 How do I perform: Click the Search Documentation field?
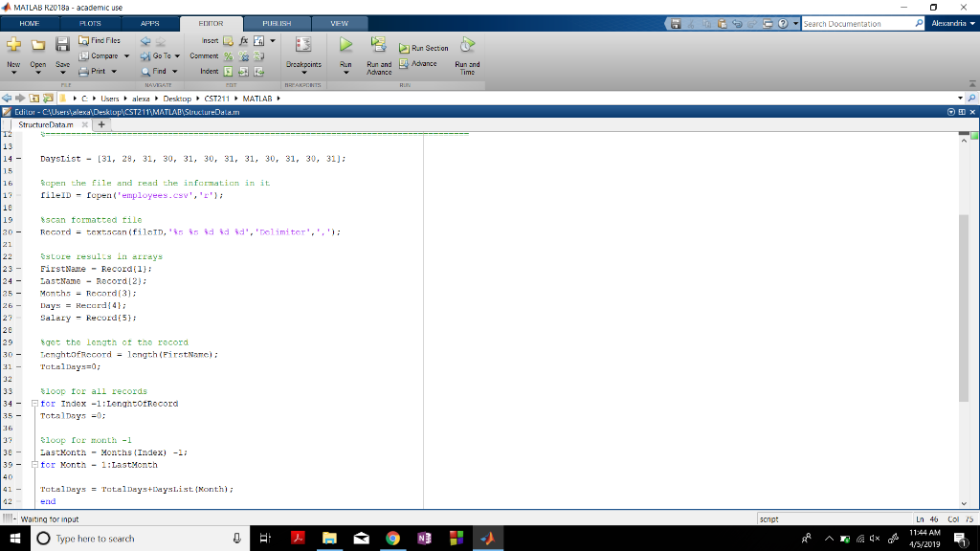point(858,24)
